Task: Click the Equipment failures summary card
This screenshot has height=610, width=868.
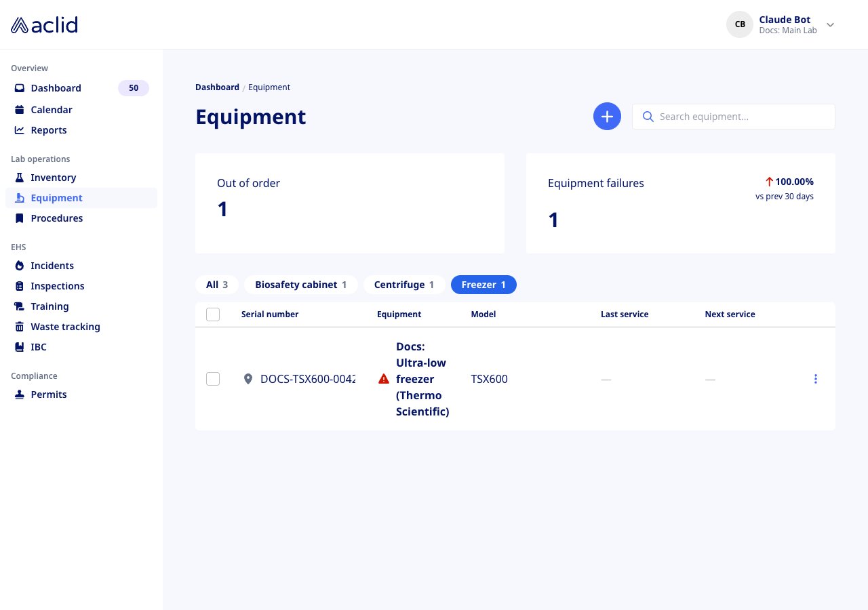Action: tap(681, 203)
